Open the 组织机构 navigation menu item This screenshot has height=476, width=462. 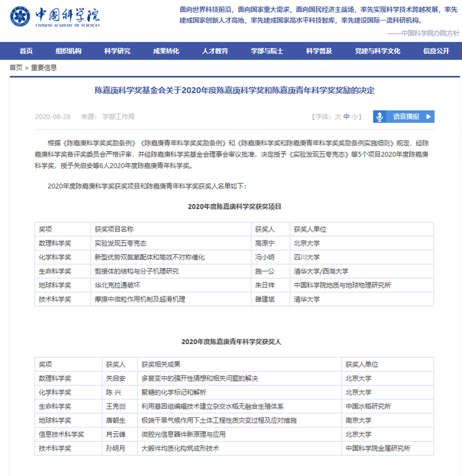pyautogui.click(x=68, y=51)
